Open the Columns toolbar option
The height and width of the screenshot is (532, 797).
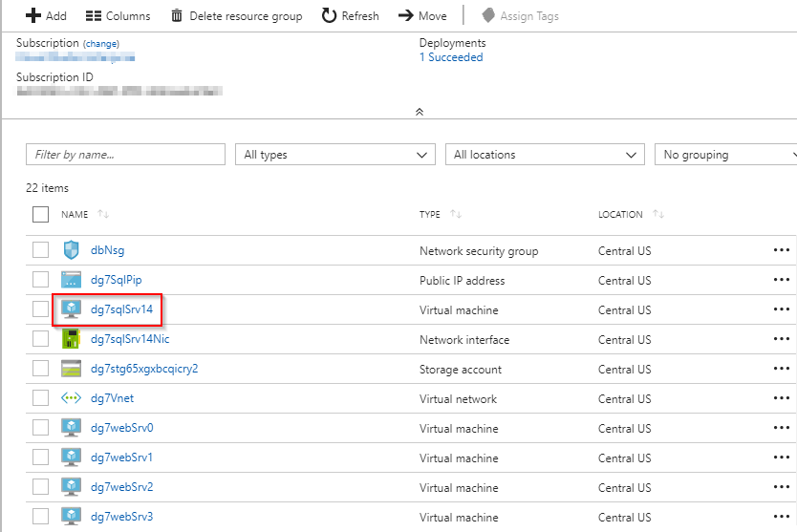pyautogui.click(x=118, y=16)
